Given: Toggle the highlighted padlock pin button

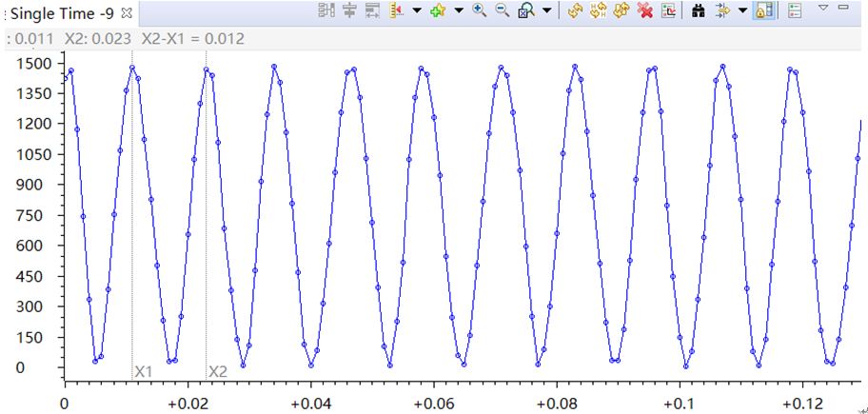Looking at the screenshot, I should pyautogui.click(x=764, y=10).
